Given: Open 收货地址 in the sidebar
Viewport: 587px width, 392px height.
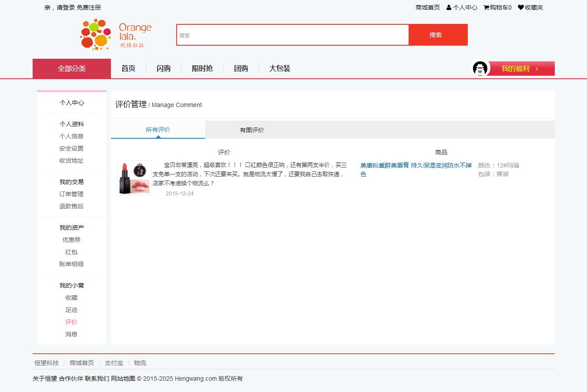Looking at the screenshot, I should click(x=71, y=161).
